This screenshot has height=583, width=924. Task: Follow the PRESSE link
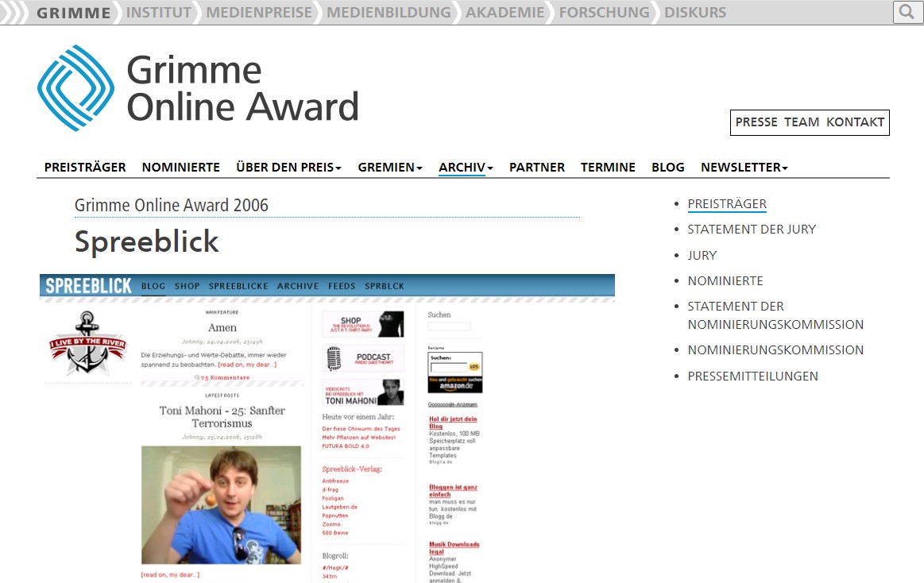756,122
